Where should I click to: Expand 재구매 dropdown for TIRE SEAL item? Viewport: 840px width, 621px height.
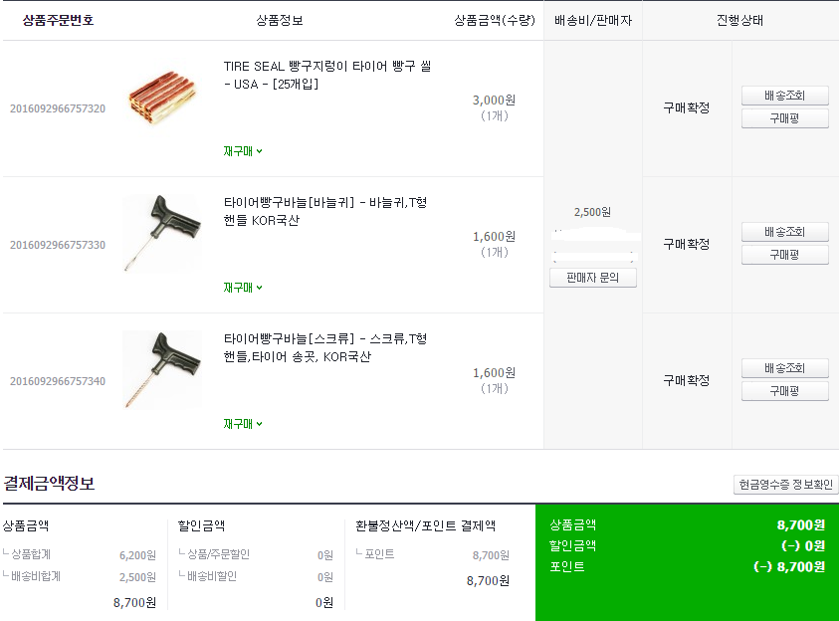pos(243,151)
